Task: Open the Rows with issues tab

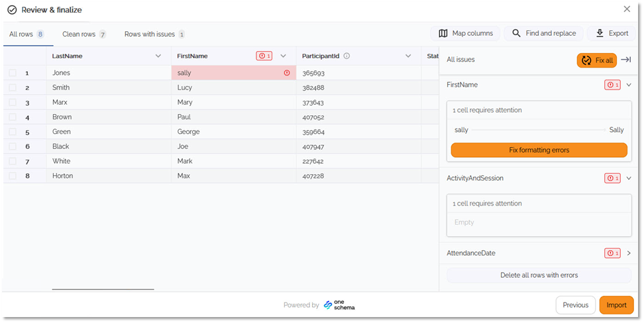Action: (x=154, y=34)
